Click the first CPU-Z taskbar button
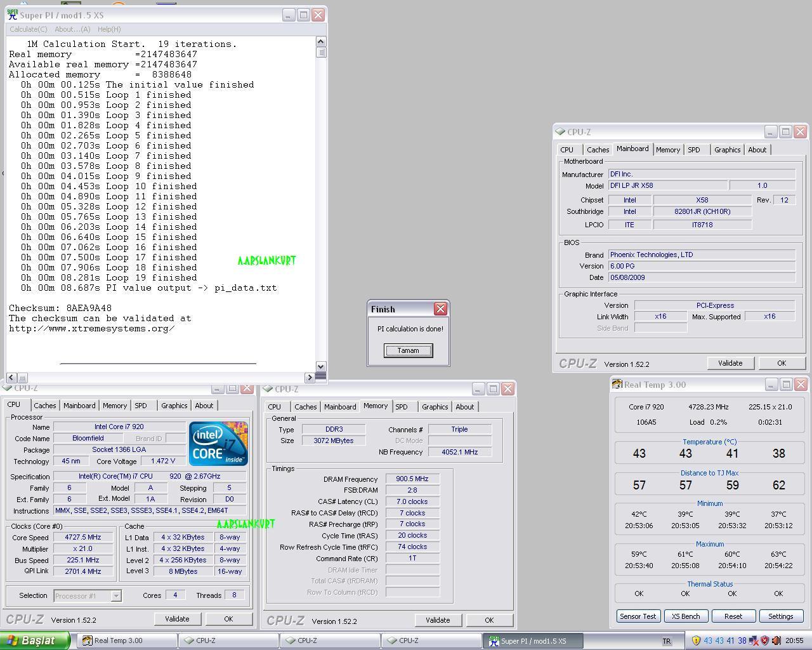 tap(228, 641)
